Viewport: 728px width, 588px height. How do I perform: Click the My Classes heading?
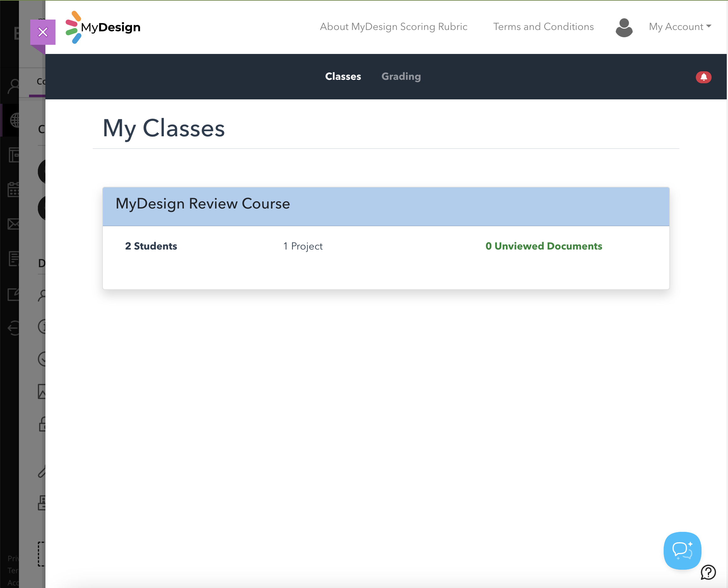pyautogui.click(x=163, y=128)
